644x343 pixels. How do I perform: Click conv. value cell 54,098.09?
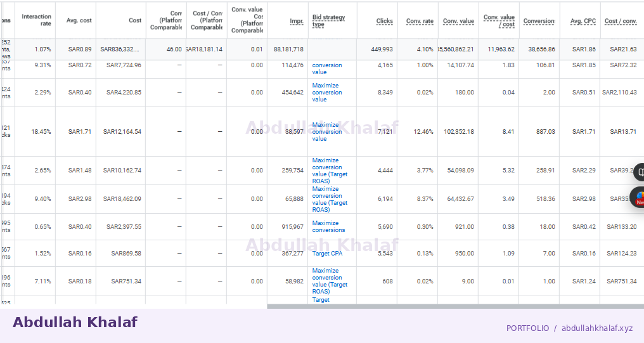(460, 171)
